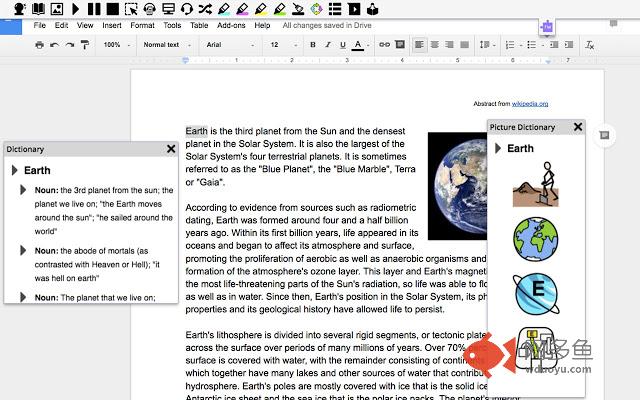Apply the yellow highlighter
The width and height of the screenshot is (640, 400).
[261, 9]
